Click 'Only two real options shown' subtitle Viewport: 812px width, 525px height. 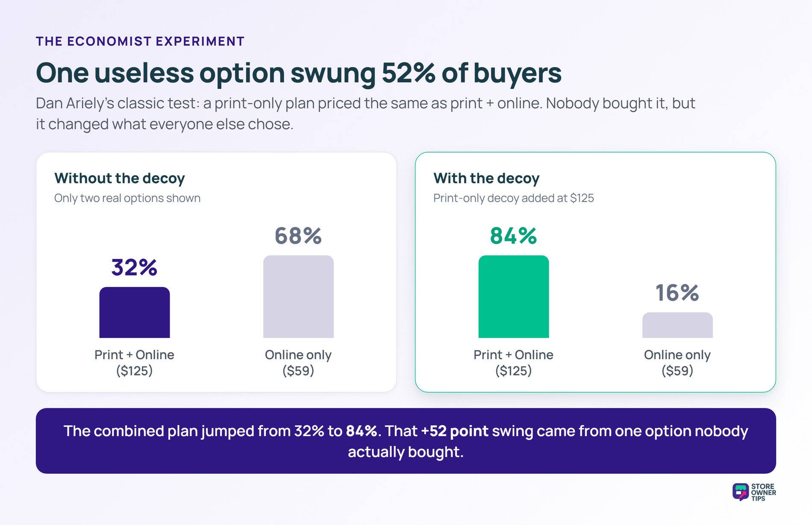pos(127,198)
